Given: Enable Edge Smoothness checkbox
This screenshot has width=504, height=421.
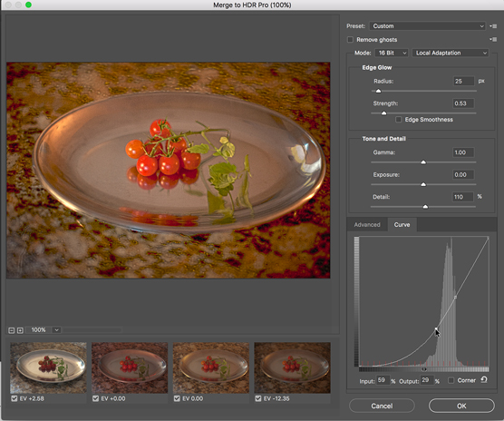Looking at the screenshot, I should coord(399,120).
